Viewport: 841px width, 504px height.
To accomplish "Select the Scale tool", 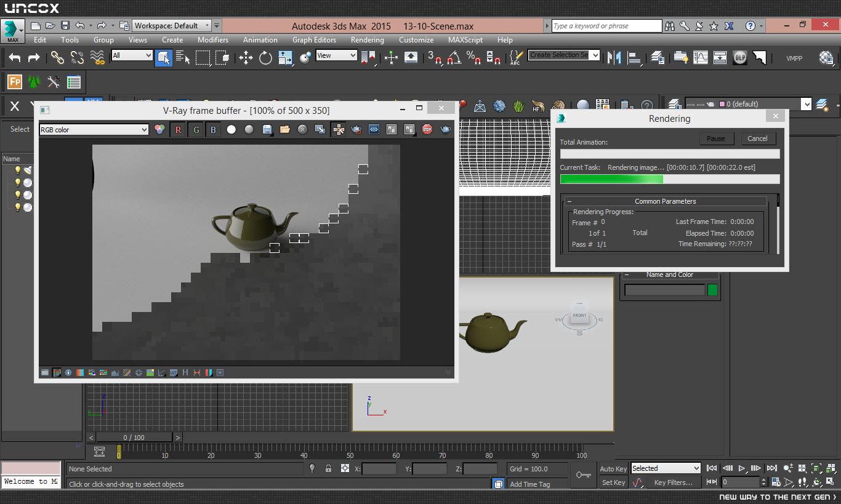I will [285, 57].
